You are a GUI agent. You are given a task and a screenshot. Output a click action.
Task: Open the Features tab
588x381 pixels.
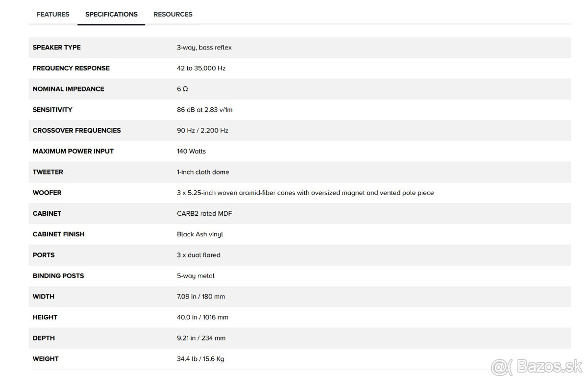53,14
